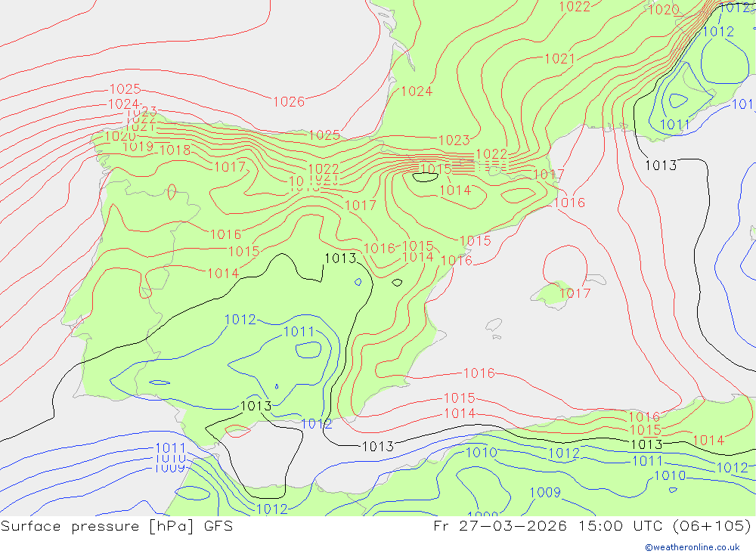Image resolution: width=756 pixels, height=554 pixels.
Task: Click the red 1015 label near the Catalonia coast
Action: [x=476, y=240]
